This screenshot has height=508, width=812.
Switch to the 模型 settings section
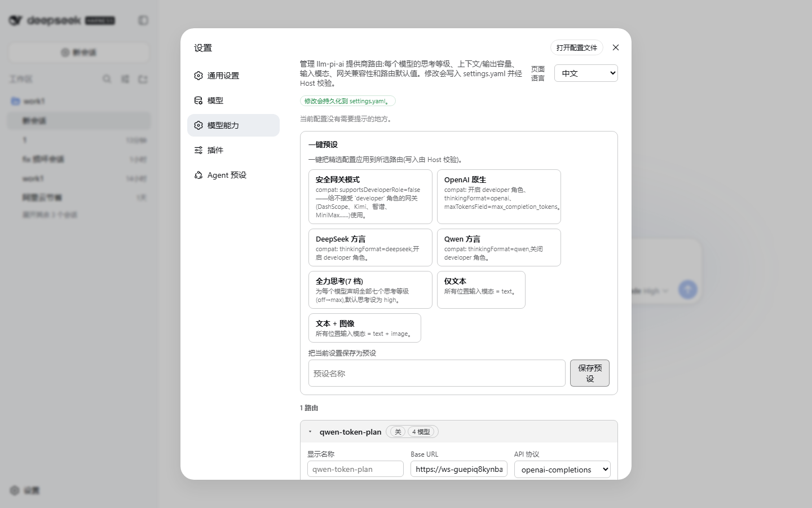coord(233,100)
